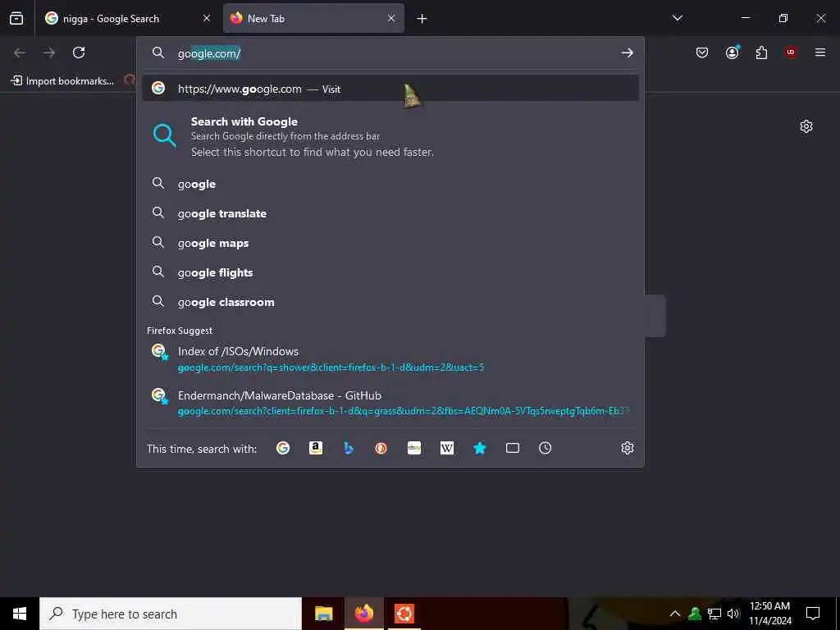
Task: Open the network tray icon
Action: click(714, 614)
